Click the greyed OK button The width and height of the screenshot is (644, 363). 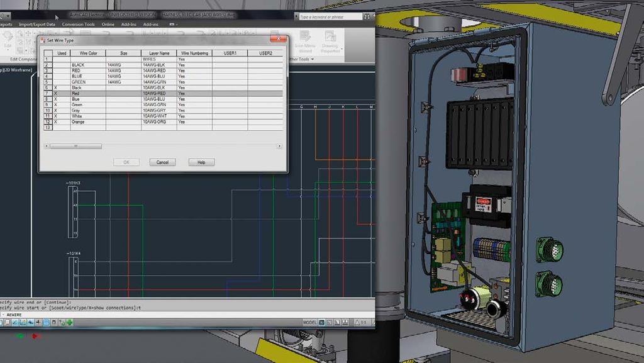tap(126, 162)
